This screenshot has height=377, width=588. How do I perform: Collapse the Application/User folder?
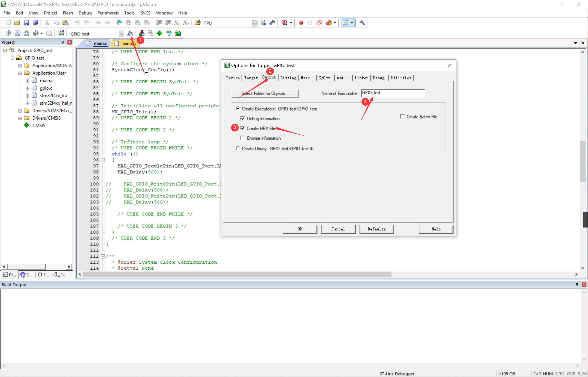tap(20, 73)
